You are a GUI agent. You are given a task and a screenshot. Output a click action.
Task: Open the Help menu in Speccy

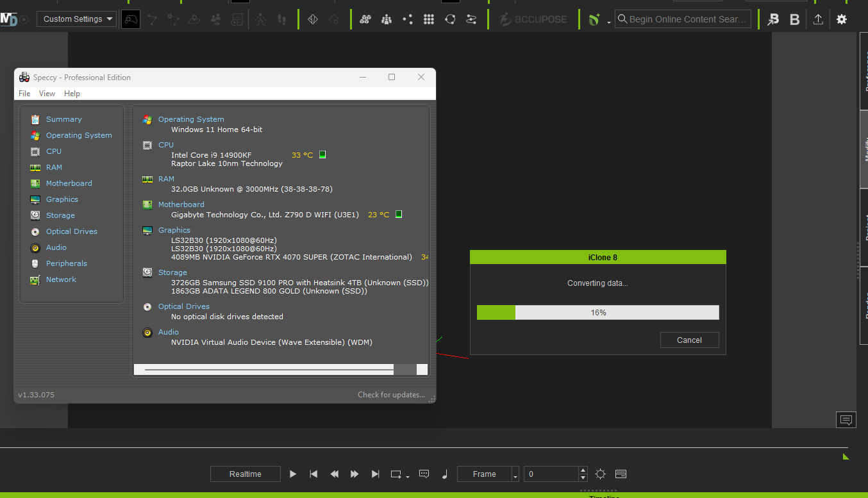72,94
